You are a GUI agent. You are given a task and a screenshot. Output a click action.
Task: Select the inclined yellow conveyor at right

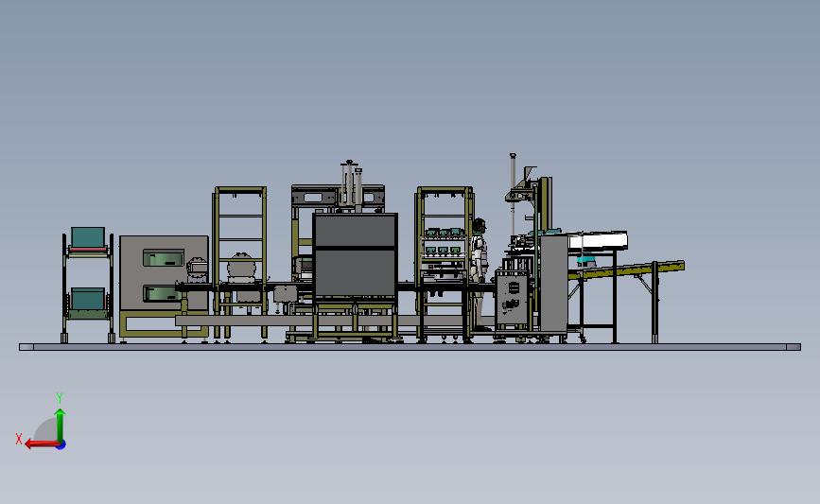pyautogui.click(x=626, y=269)
